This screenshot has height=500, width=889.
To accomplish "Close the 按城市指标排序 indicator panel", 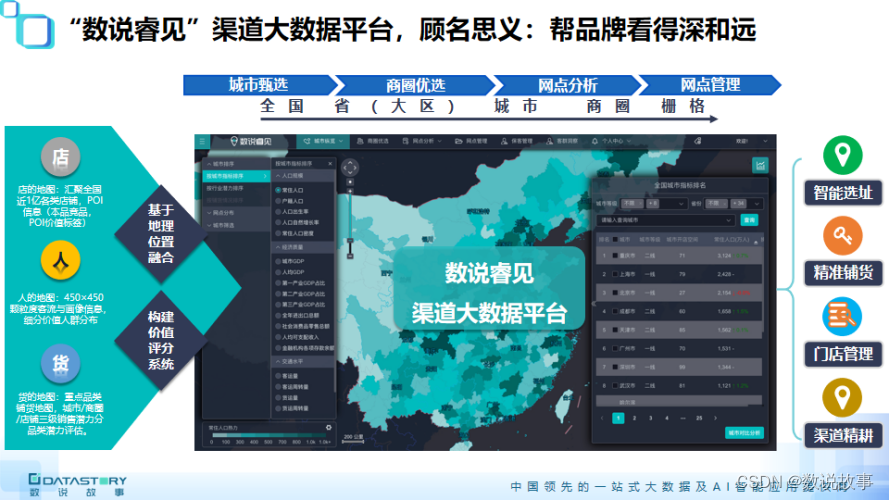I will 330,164.
